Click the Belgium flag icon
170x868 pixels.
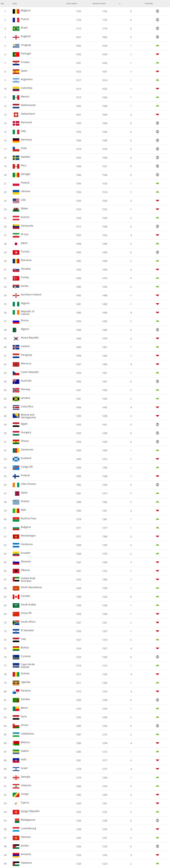16,11
